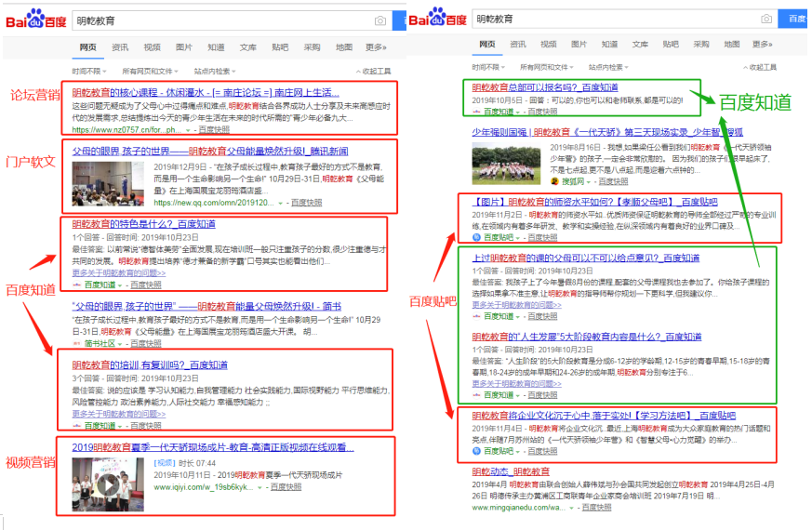Open 上过明乾教育的课的父母 百度知道 result
The width and height of the screenshot is (812, 530).
pos(586,258)
